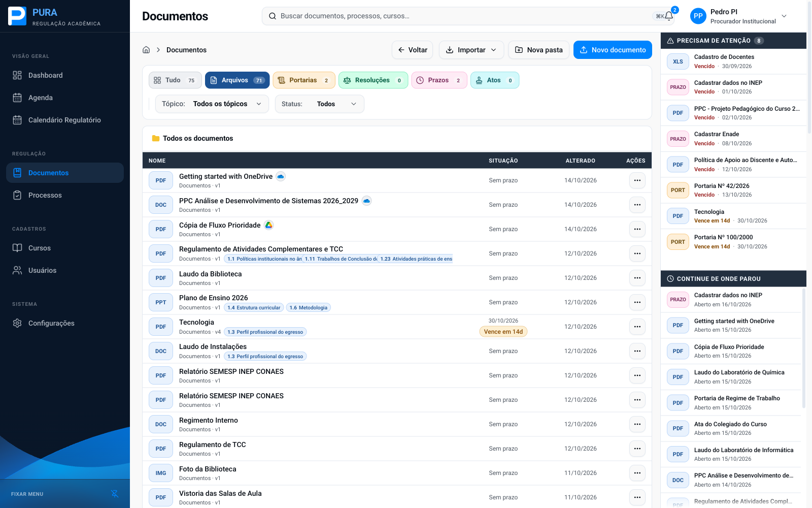Select the Prazos filter tab
This screenshot has width=812, height=508.
[439, 80]
